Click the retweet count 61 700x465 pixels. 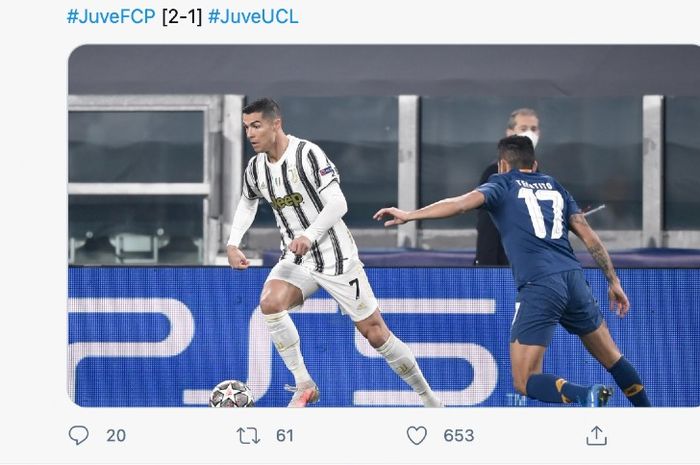point(285,436)
